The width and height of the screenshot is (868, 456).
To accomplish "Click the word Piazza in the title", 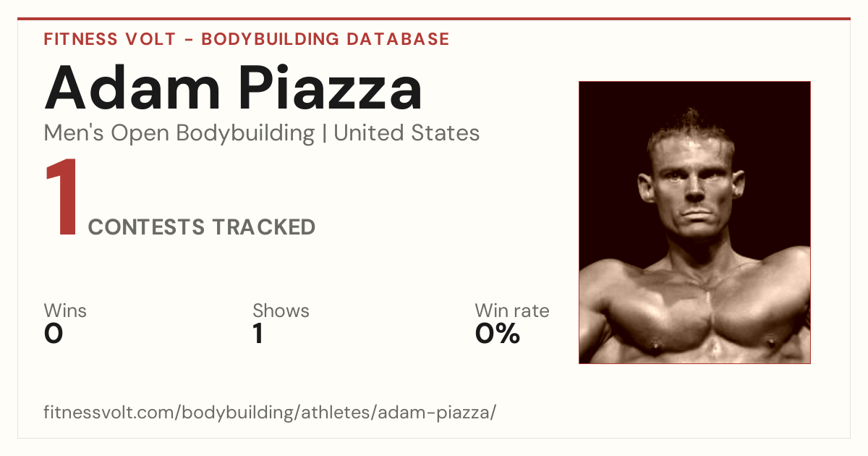I will 331,88.
